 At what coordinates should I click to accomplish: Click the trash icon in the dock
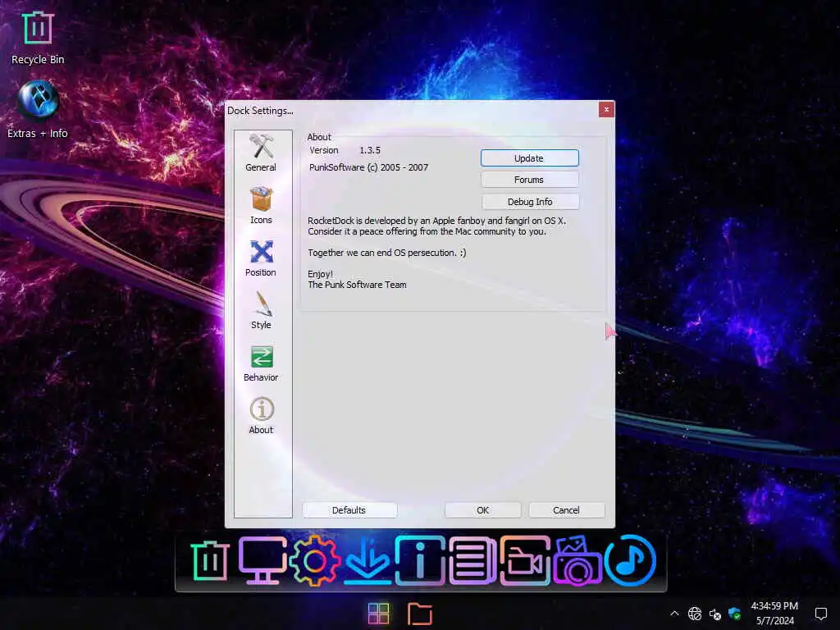point(209,560)
